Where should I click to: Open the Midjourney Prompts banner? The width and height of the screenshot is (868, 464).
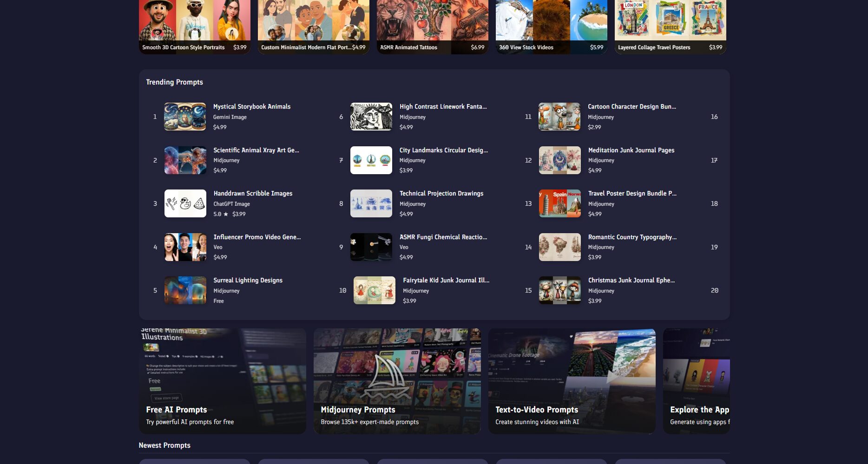pos(397,381)
